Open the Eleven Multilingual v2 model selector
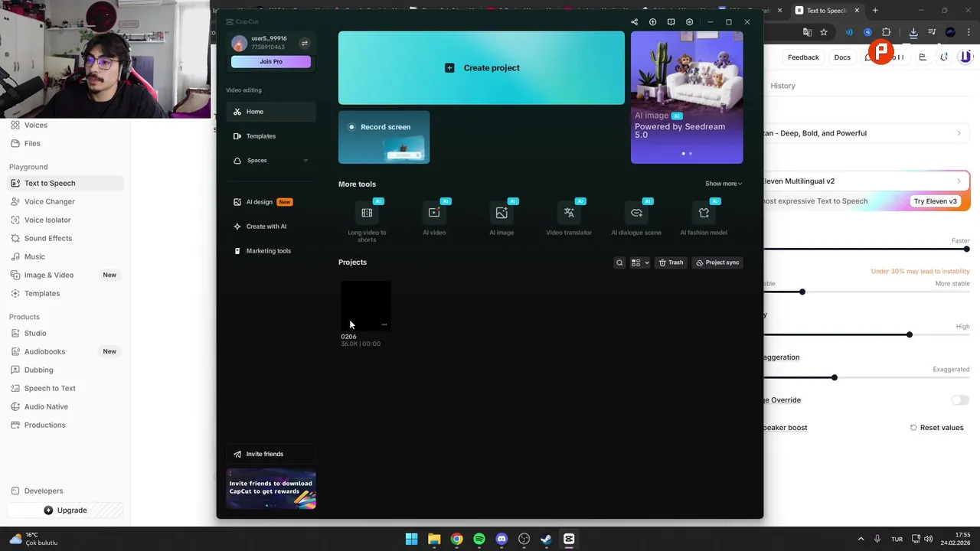This screenshot has height=551, width=980. [x=866, y=181]
